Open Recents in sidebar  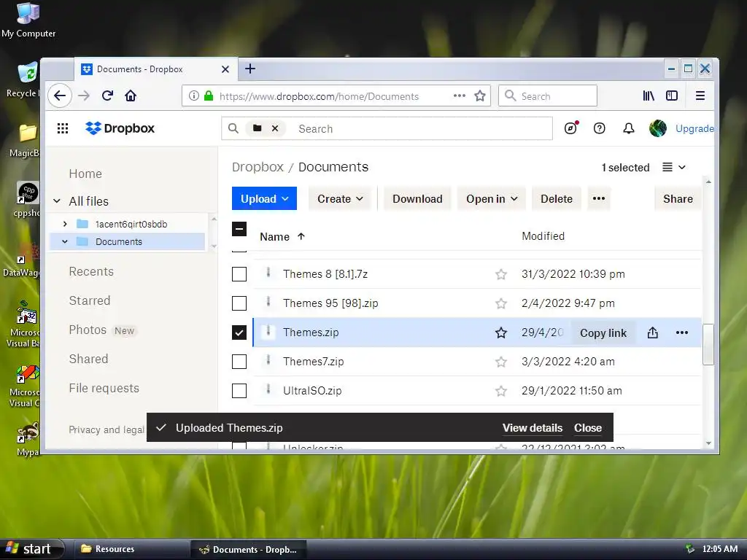[x=91, y=271]
